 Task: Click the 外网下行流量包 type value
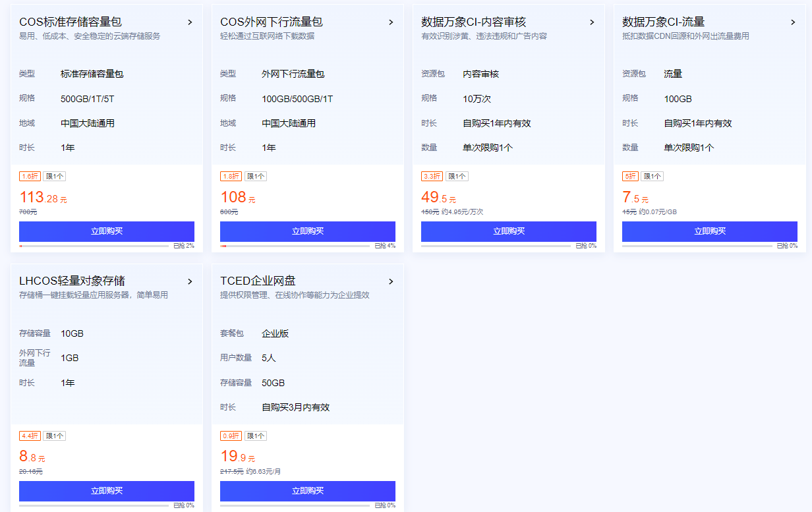[x=293, y=74]
